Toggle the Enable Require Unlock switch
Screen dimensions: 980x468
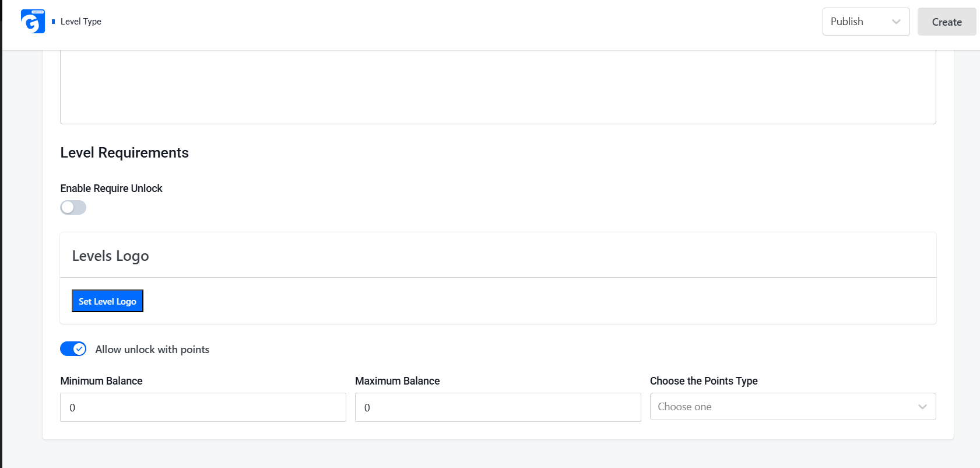tap(73, 208)
